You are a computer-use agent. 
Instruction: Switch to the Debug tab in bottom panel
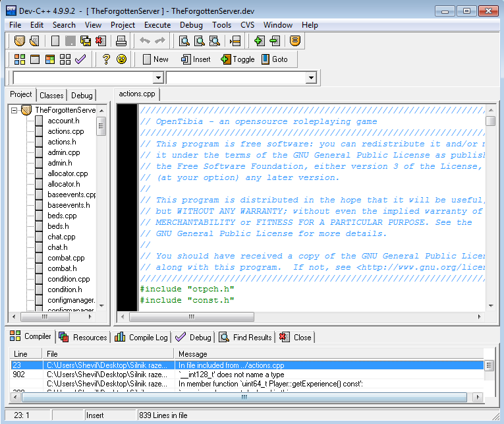[x=194, y=337]
